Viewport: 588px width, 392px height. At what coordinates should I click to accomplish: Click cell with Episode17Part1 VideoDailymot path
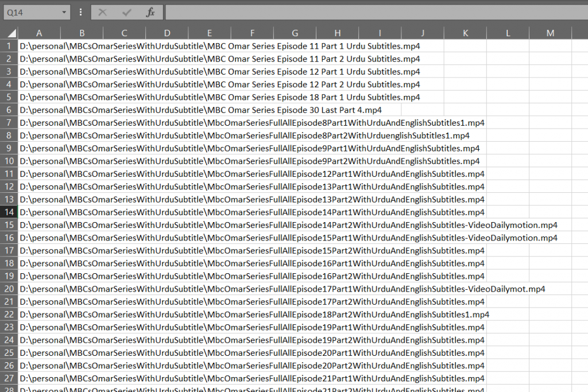283,289
